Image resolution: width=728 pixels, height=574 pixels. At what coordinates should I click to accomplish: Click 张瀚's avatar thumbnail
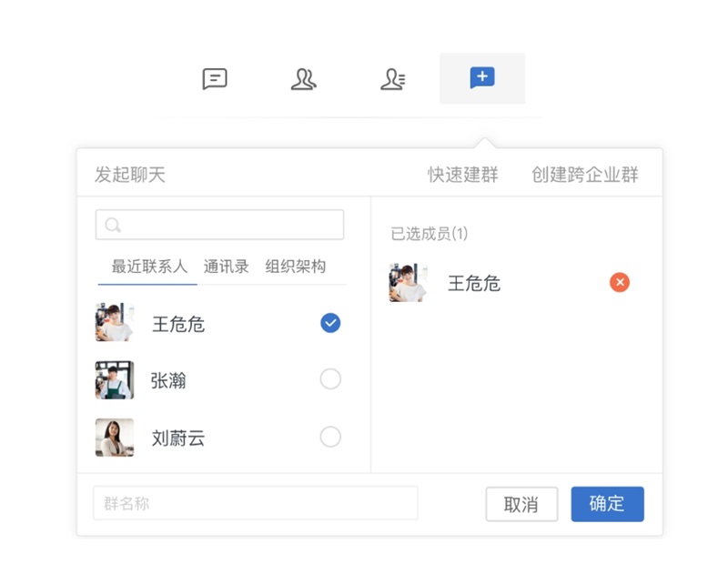tap(114, 378)
